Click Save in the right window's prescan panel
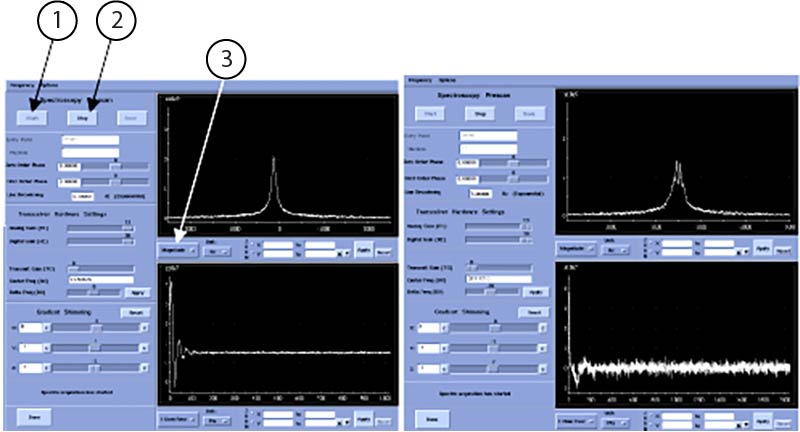800x432 pixels. pyautogui.click(x=529, y=113)
